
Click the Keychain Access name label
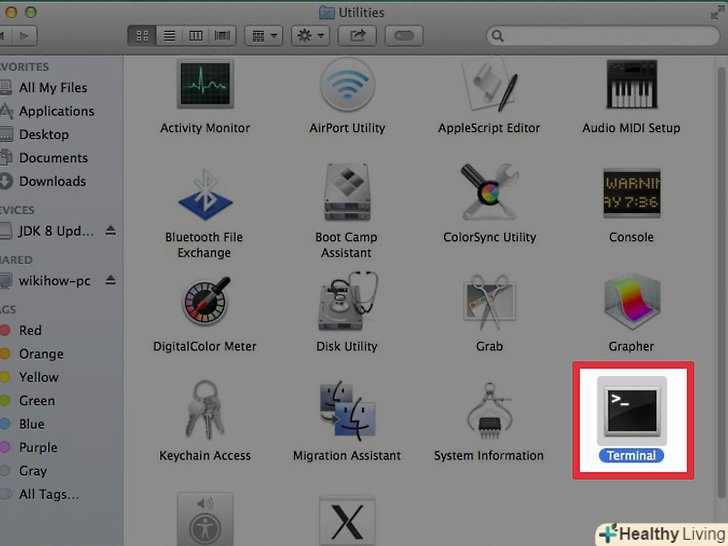205,455
